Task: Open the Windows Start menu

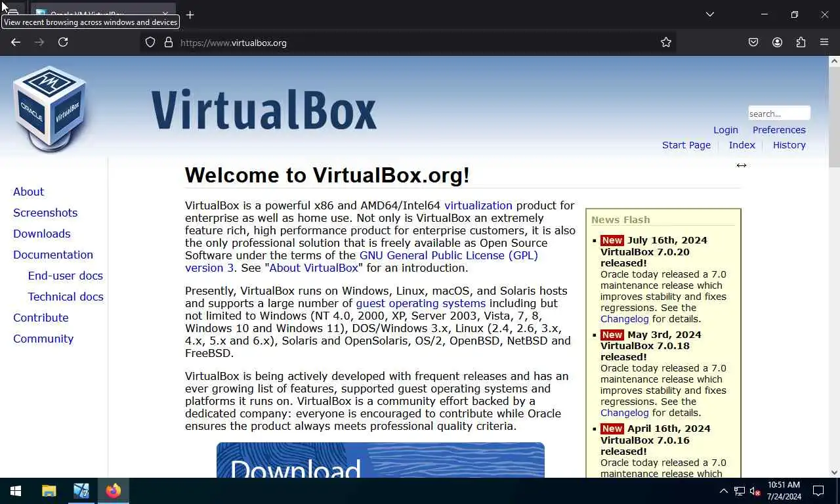Action: pyautogui.click(x=16, y=491)
